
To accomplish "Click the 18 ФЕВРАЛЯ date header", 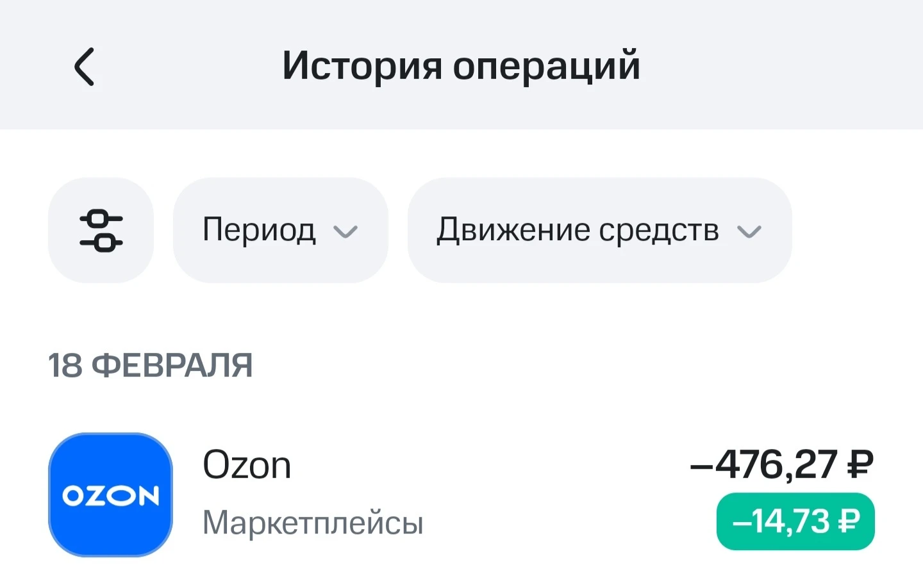I will click(150, 366).
